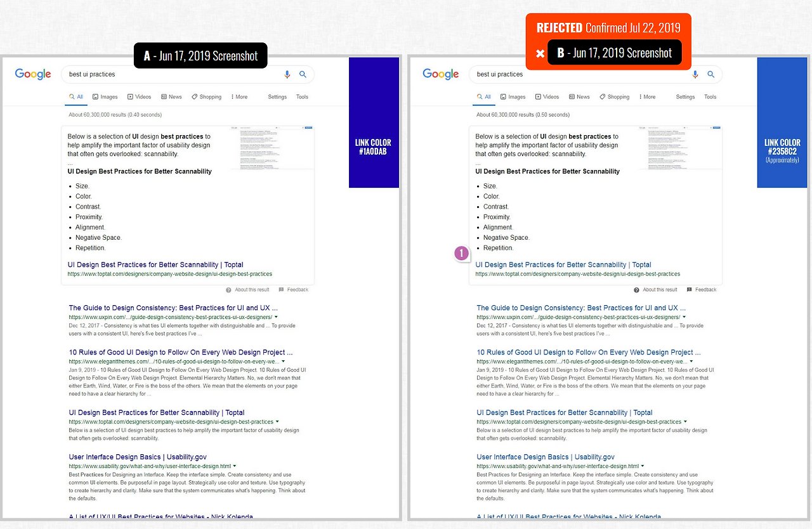Expand the usability.gov URL arrow in screenshot B

[x=642, y=466]
